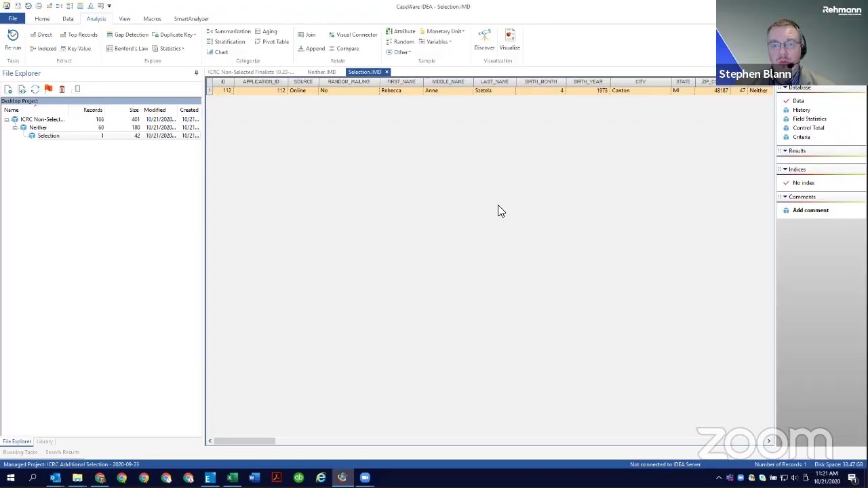The image size is (868, 488).
Task: Open Key Value extraction
Action: [x=75, y=49]
